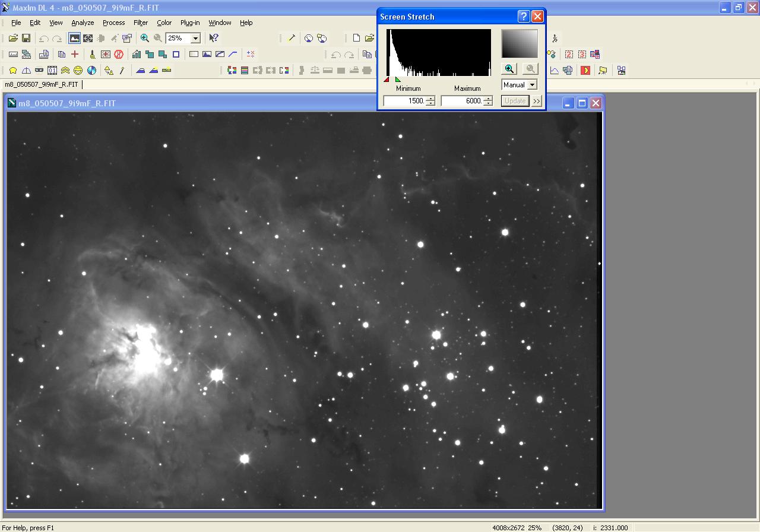Open the Process menu

(x=113, y=23)
